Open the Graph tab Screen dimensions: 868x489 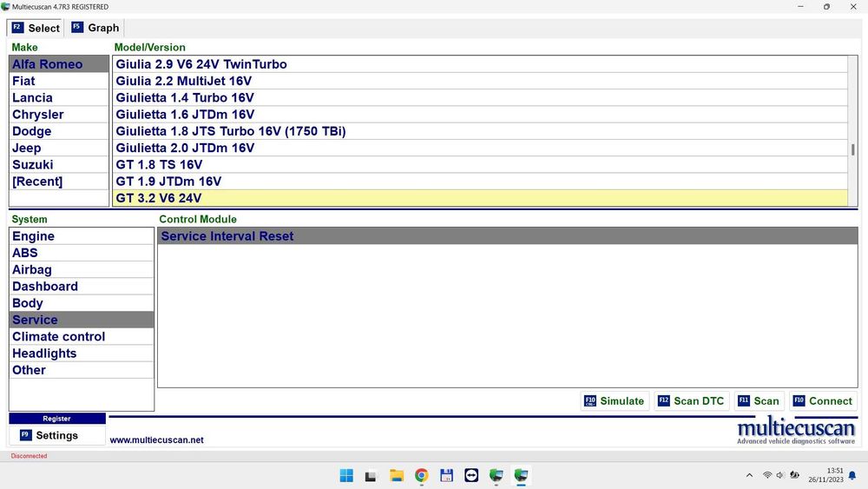[95, 28]
